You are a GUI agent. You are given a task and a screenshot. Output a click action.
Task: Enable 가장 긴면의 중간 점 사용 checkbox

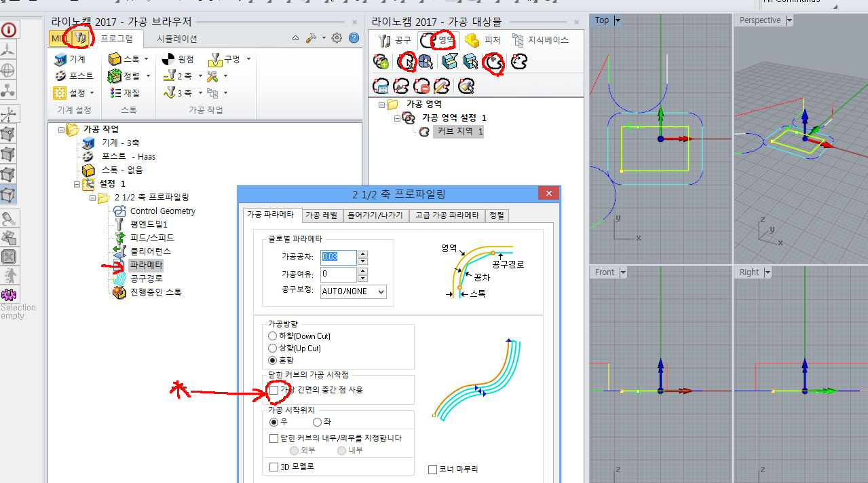(273, 390)
